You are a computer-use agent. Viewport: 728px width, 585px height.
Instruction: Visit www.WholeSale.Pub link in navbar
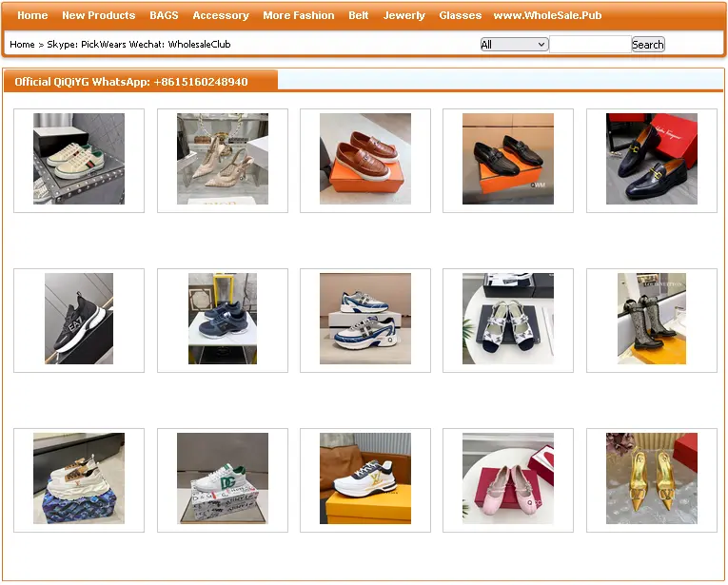tap(547, 15)
